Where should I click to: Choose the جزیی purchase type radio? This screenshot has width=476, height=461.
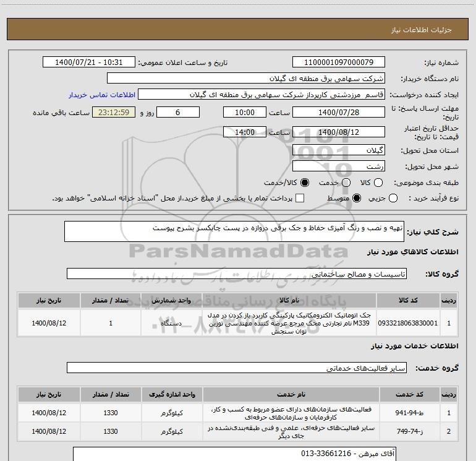(393, 199)
